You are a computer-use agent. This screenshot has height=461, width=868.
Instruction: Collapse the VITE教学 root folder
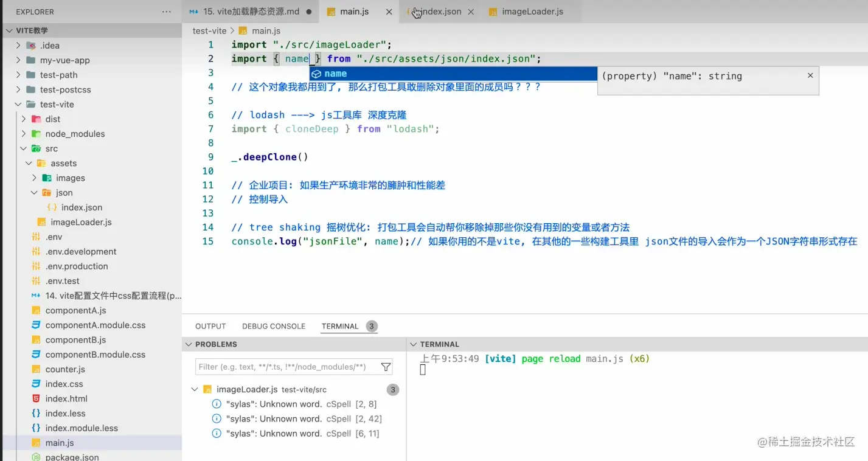tap(9, 30)
